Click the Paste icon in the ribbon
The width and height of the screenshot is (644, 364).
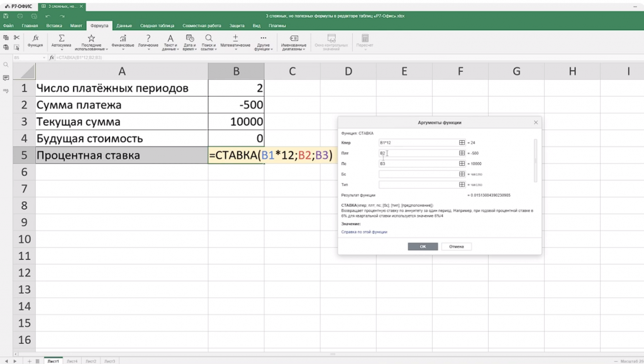point(6,47)
